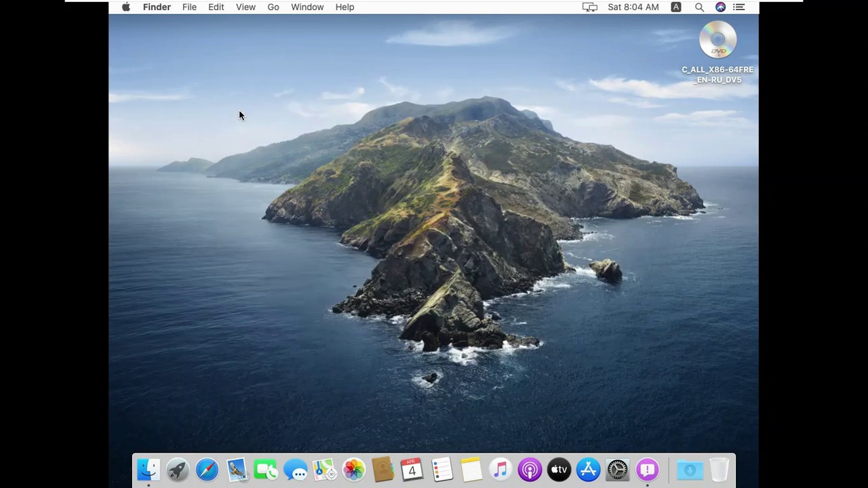Launch FaceTime from the Dock

pyautogui.click(x=266, y=470)
